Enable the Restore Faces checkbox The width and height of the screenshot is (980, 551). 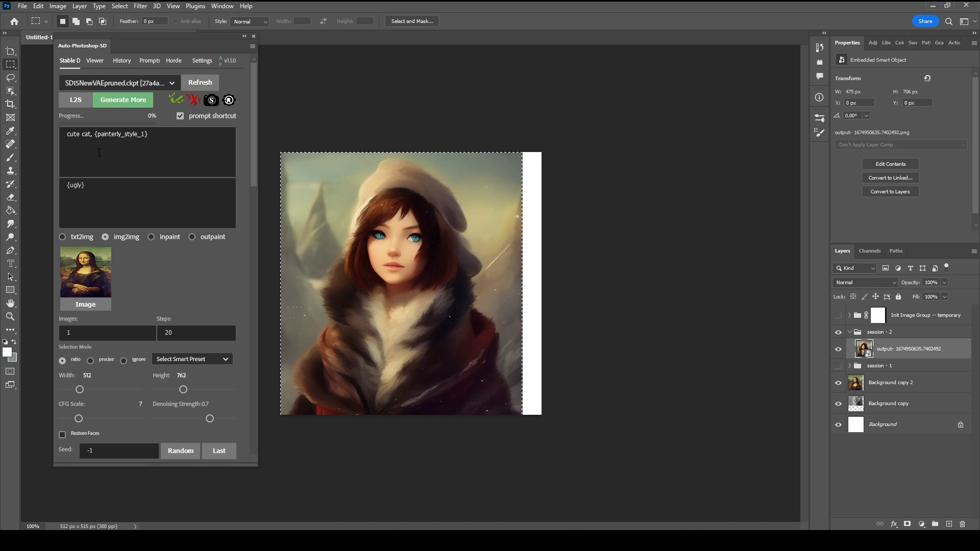(63, 433)
